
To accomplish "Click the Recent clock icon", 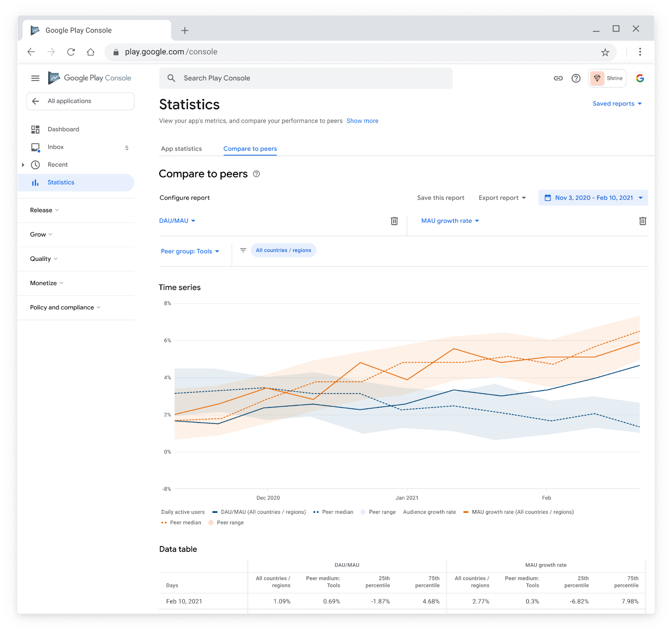I will (x=35, y=165).
